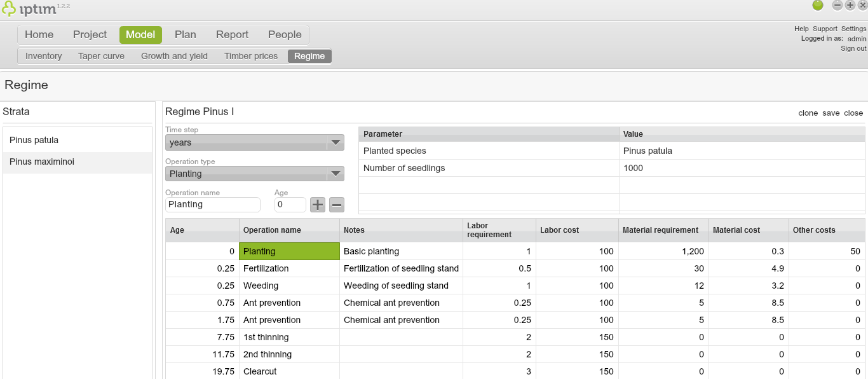The height and width of the screenshot is (379, 868).
Task: Click the minus icon to remove operation
Action: 337,205
